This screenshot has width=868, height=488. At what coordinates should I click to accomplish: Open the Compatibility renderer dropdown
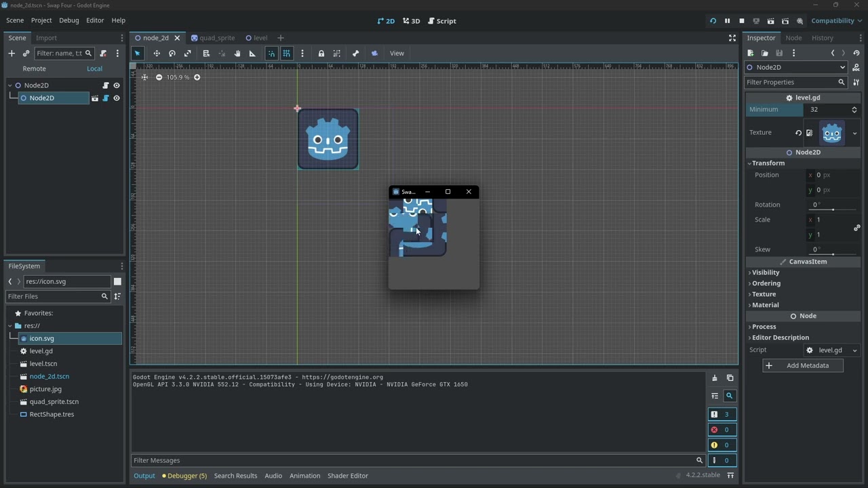(836, 21)
